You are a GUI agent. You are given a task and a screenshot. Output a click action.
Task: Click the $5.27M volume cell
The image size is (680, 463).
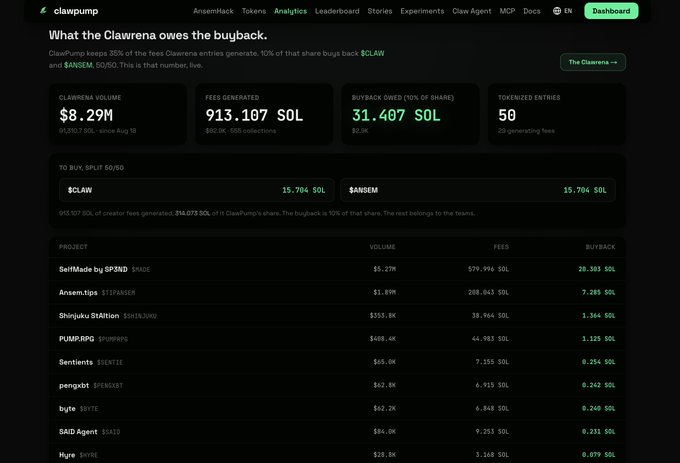tap(385, 269)
